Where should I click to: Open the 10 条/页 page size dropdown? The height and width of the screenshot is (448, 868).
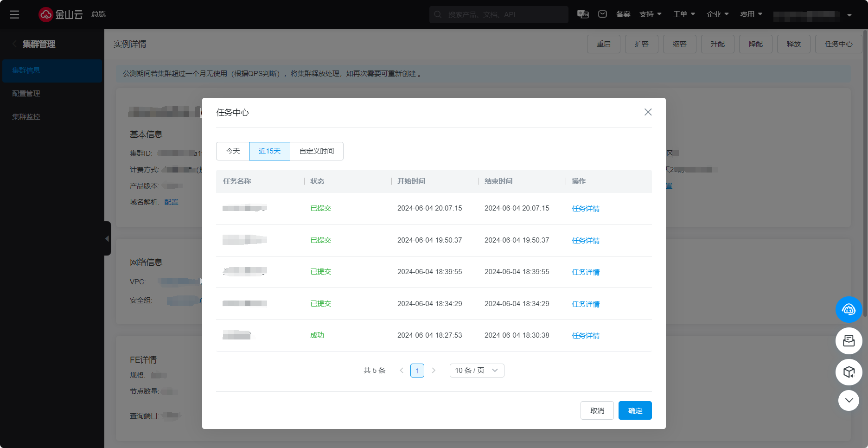[x=477, y=371]
